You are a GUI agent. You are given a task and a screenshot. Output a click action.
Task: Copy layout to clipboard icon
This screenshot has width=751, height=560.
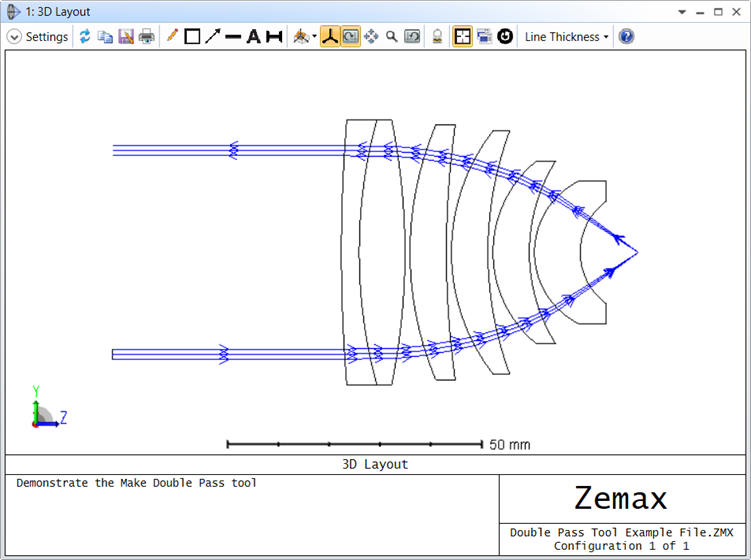105,36
